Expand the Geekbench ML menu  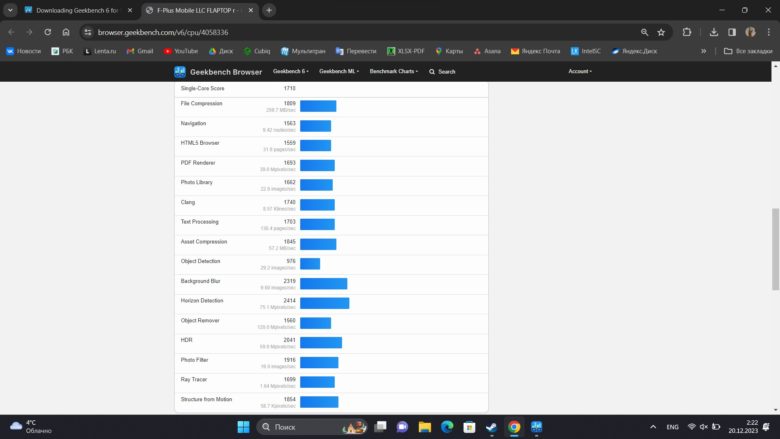pyautogui.click(x=339, y=72)
